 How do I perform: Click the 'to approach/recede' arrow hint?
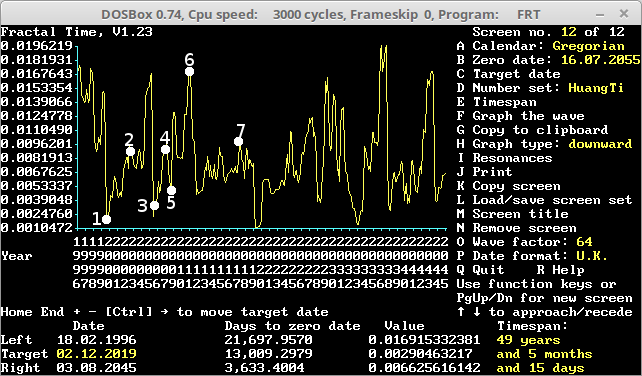[544, 312]
